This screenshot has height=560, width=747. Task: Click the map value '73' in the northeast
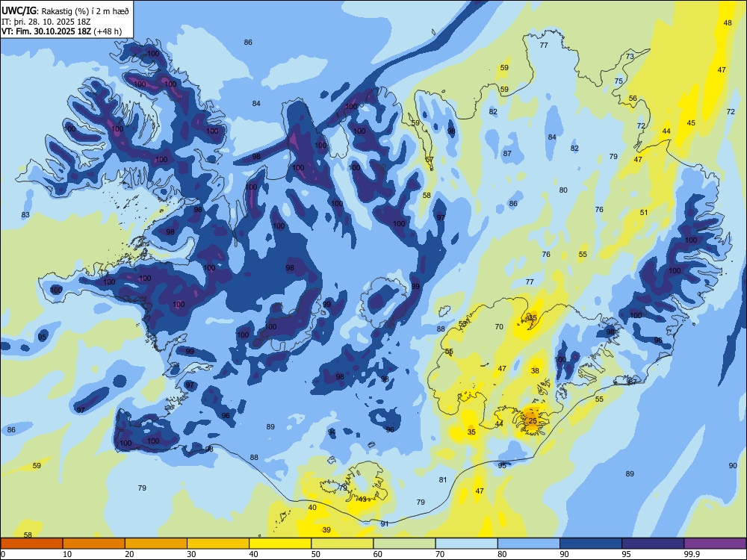point(630,56)
